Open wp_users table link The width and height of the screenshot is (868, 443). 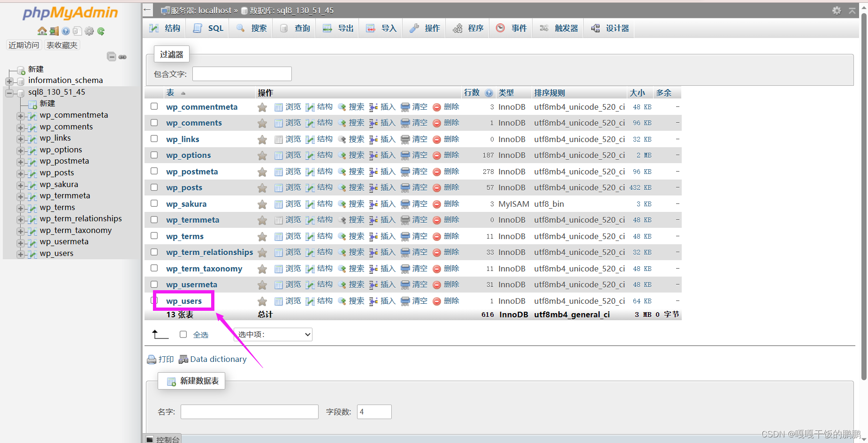coord(184,301)
